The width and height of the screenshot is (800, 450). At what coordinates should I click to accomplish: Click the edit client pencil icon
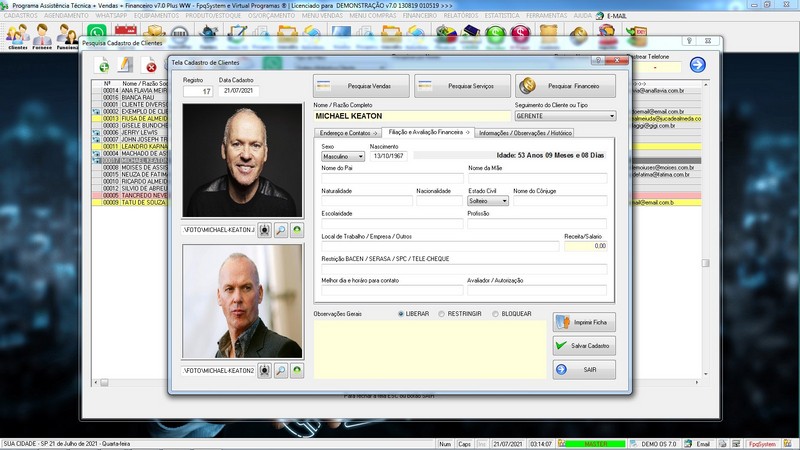tap(125, 65)
